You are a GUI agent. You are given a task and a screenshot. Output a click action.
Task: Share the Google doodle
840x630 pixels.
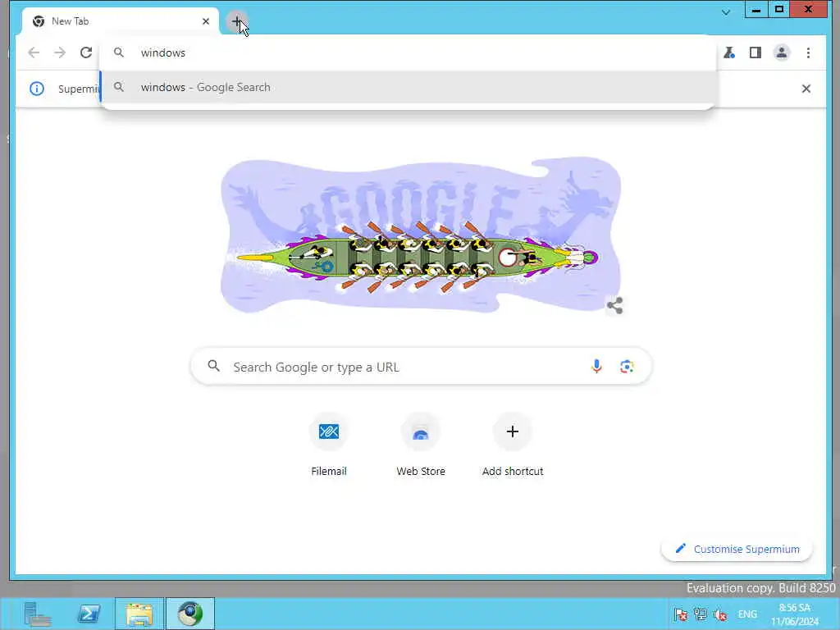pos(615,306)
